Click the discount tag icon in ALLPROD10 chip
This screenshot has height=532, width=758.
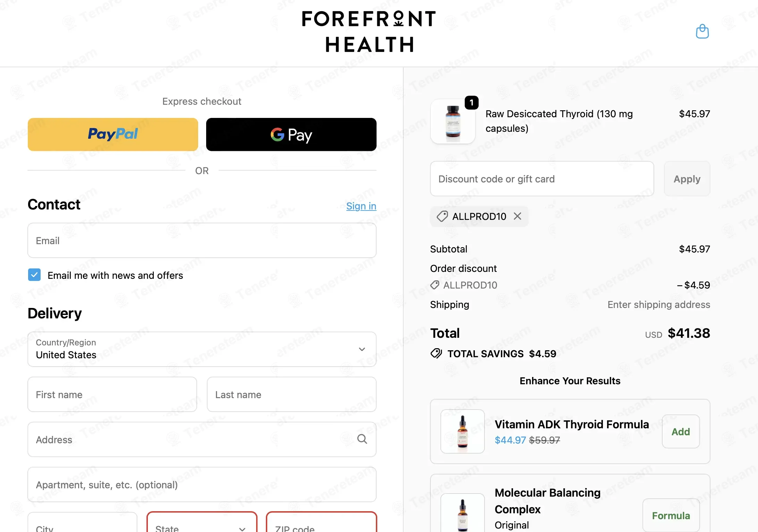[442, 216]
